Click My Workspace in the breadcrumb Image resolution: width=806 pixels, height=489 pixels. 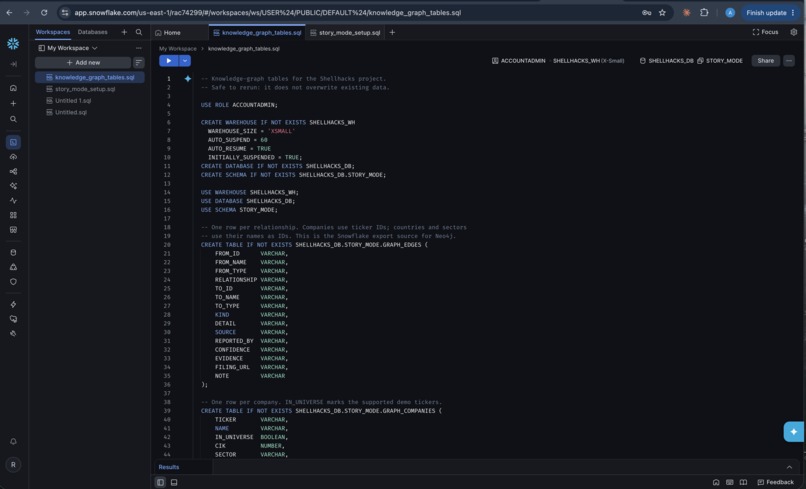pos(177,49)
